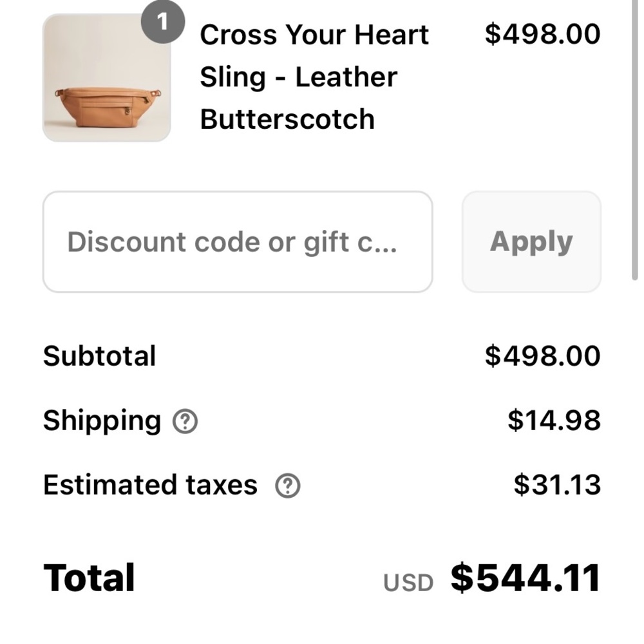This screenshot has height=644, width=644.
Task: View tax calculation info using the circled question mark
Action: point(289,486)
